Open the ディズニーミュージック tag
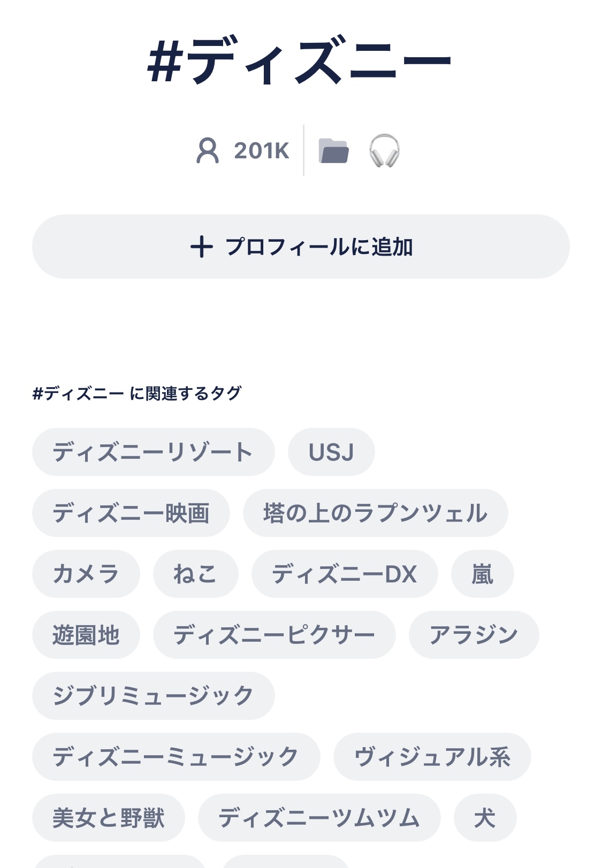 click(x=176, y=757)
